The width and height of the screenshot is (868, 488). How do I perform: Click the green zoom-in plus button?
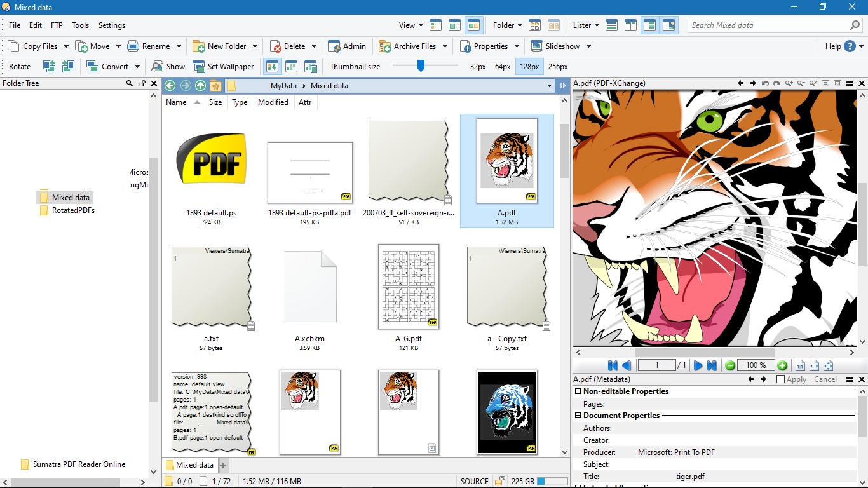coord(782,365)
